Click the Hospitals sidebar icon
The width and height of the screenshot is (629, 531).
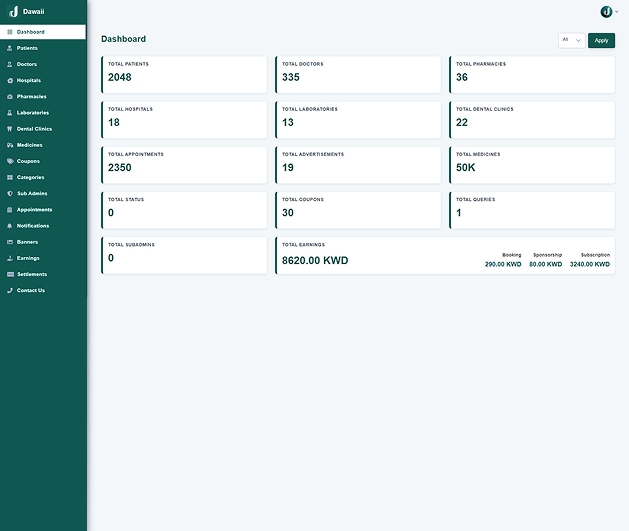10,80
